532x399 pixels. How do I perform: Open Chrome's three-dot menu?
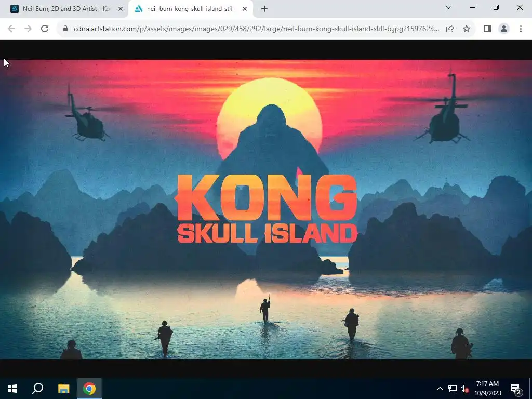click(521, 29)
